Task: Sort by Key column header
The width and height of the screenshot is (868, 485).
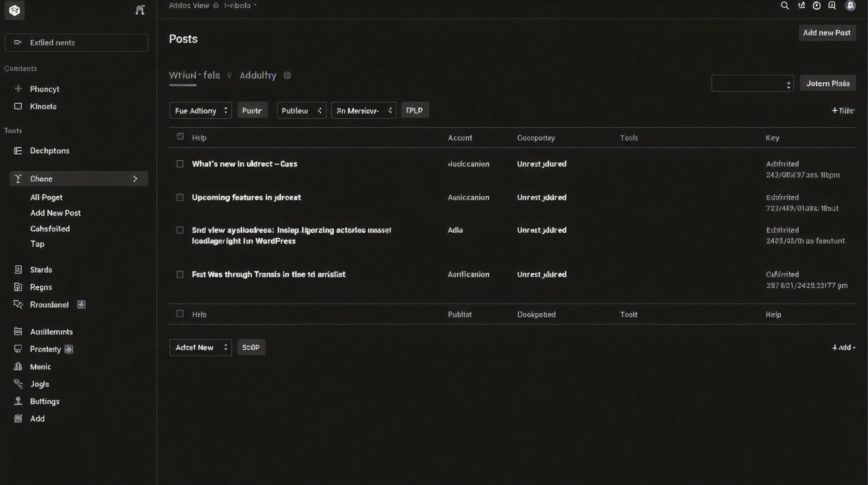Action: click(773, 138)
